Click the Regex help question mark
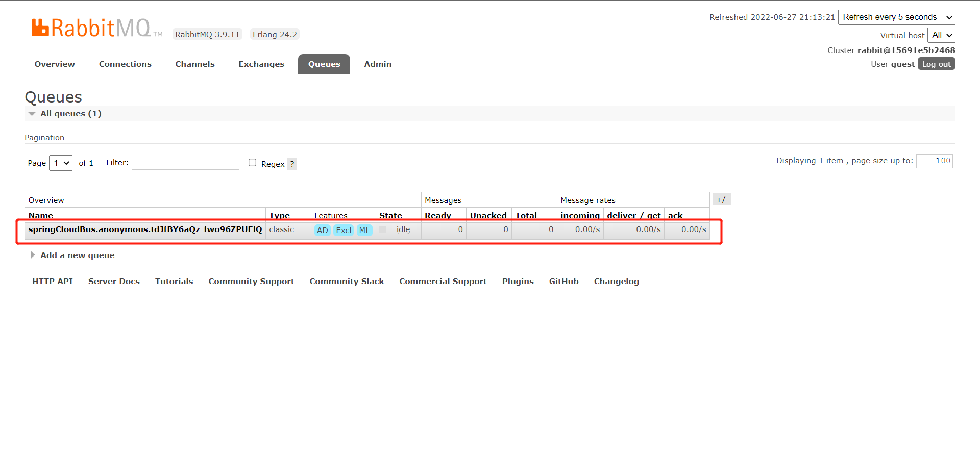Image resolution: width=980 pixels, height=460 pixels. pos(292,164)
